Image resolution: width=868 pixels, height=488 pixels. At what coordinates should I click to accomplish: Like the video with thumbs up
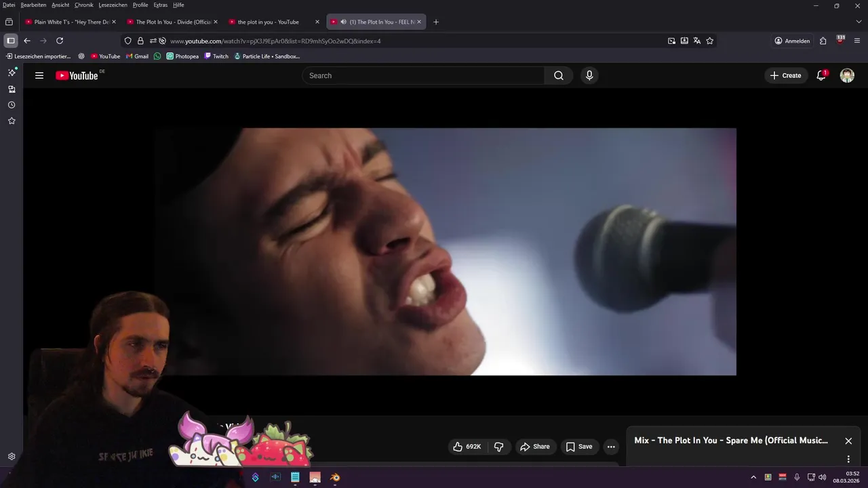(x=467, y=447)
